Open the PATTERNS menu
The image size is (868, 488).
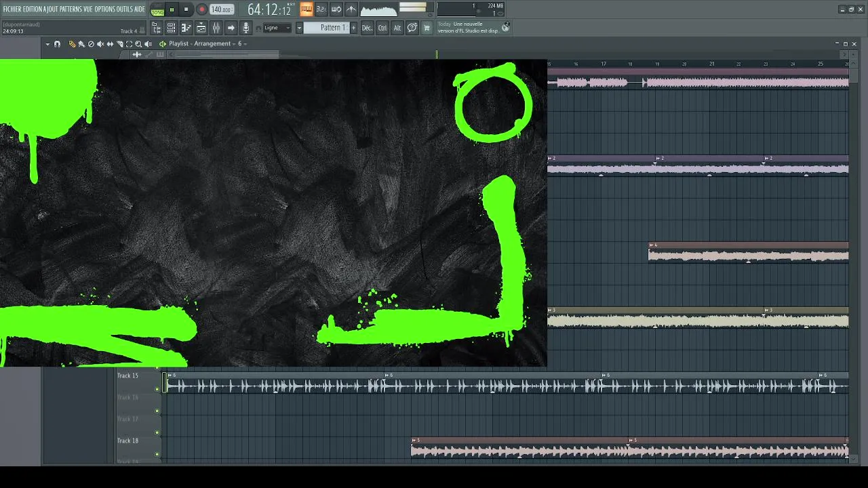(71, 9)
